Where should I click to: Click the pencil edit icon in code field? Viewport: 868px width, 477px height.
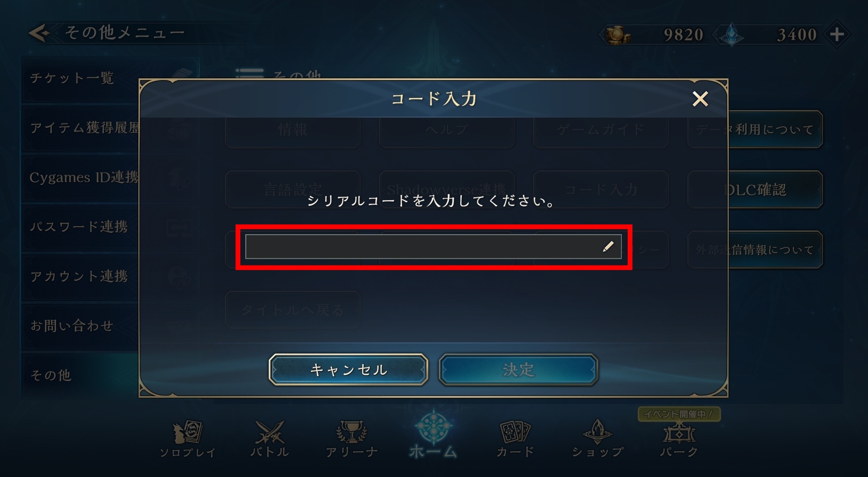click(x=608, y=246)
